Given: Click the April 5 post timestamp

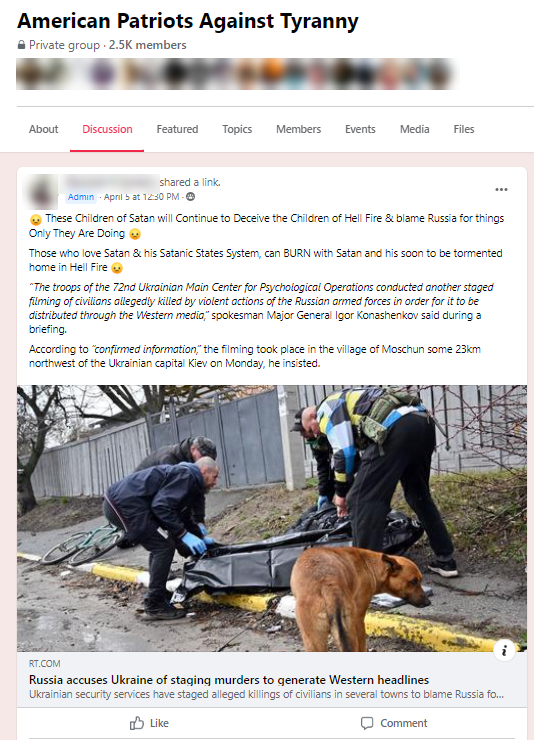Looking at the screenshot, I should pyautogui.click(x=142, y=197).
